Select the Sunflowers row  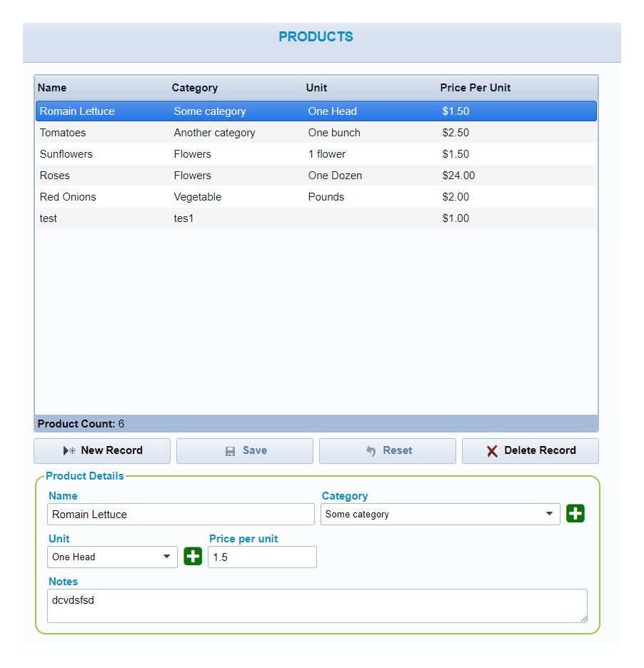[316, 153]
